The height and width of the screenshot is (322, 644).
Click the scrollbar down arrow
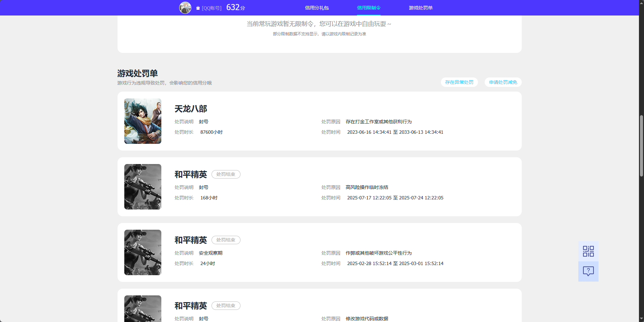[641, 319]
